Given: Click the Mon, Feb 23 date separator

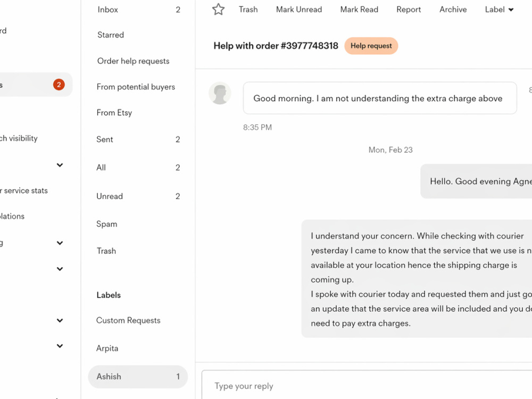Looking at the screenshot, I should tap(390, 149).
